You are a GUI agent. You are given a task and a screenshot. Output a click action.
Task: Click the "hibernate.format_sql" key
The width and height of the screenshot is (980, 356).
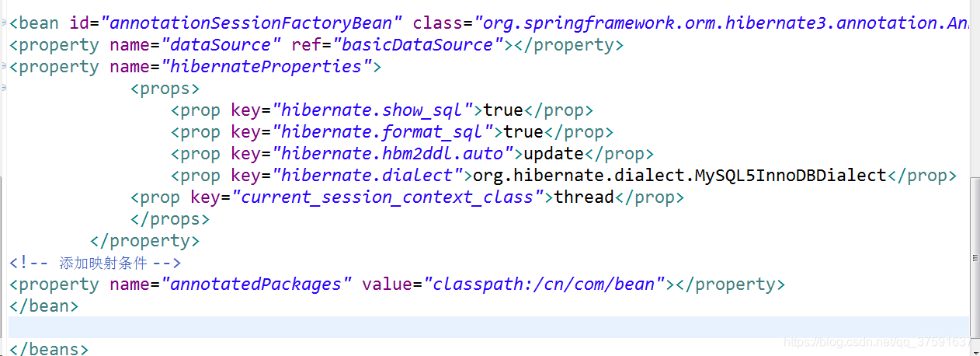pyautogui.click(x=382, y=132)
